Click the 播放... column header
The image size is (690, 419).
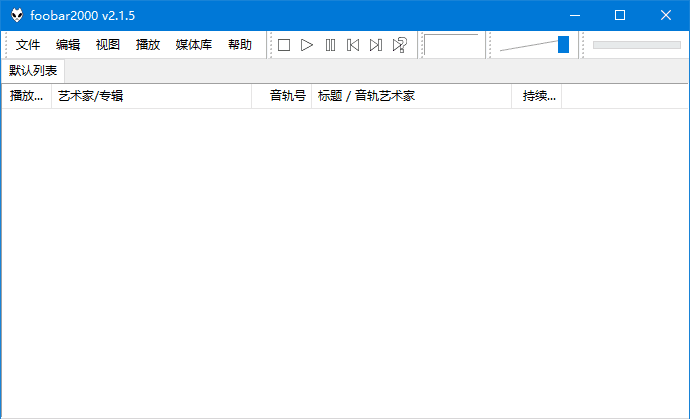pos(26,96)
